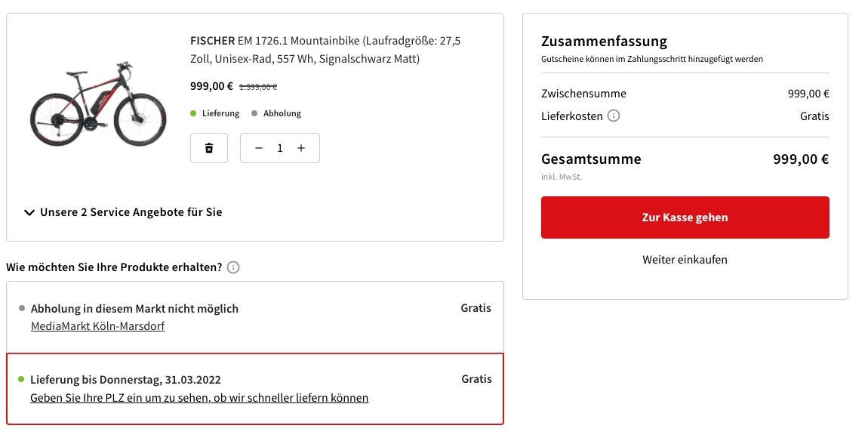Decrease quantity with the minus button
868x441 pixels.
259,148
